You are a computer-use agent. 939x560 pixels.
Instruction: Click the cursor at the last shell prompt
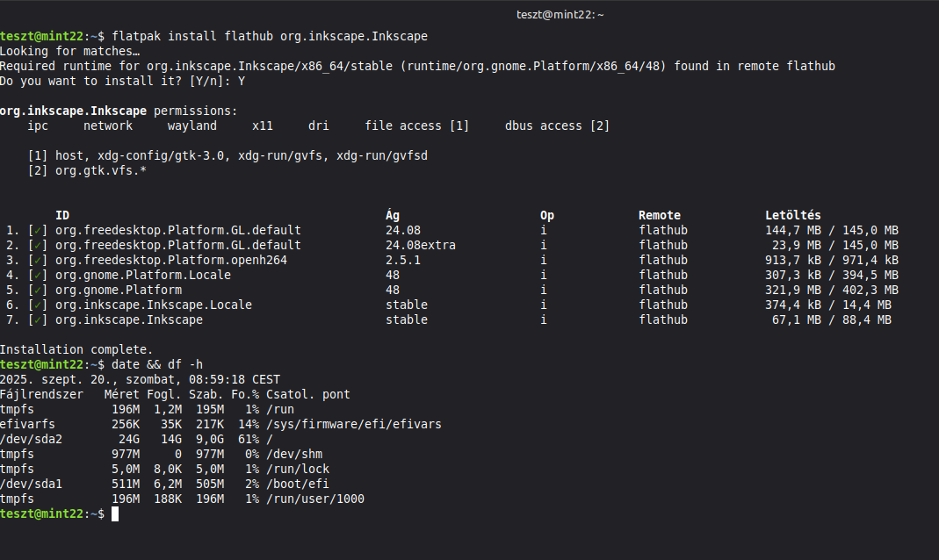115,514
